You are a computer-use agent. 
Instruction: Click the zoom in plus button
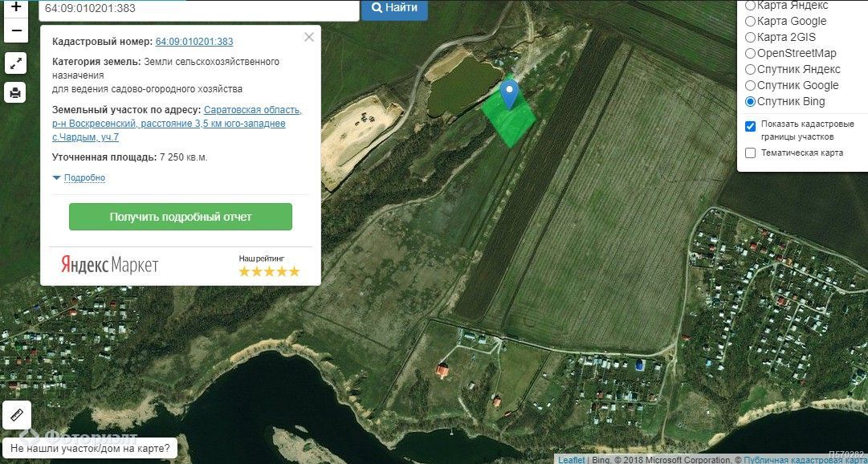click(x=15, y=8)
